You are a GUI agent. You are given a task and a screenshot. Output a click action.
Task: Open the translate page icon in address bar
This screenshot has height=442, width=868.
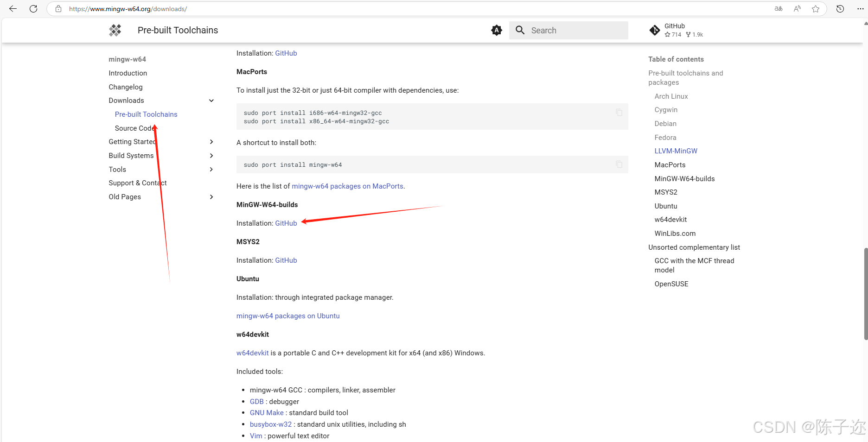pos(779,9)
